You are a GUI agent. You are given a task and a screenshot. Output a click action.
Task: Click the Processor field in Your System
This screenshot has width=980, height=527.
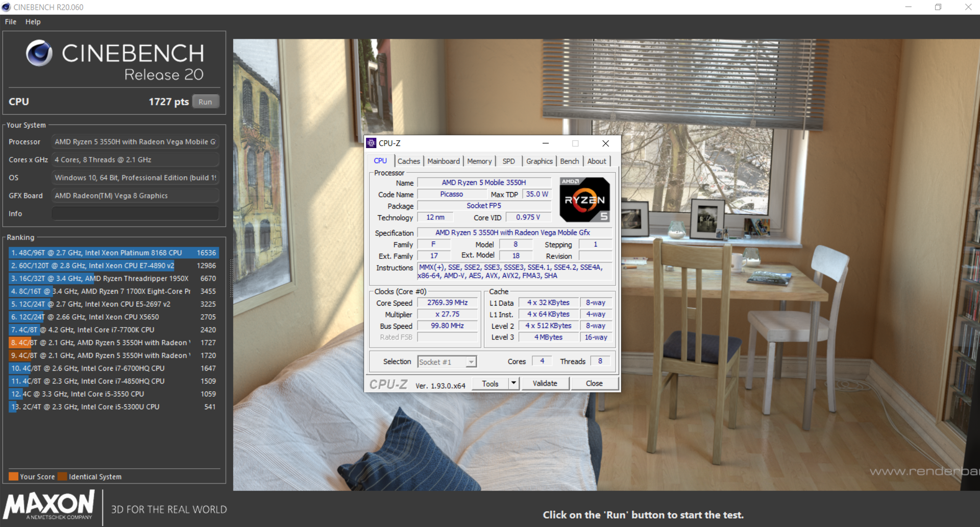click(135, 142)
